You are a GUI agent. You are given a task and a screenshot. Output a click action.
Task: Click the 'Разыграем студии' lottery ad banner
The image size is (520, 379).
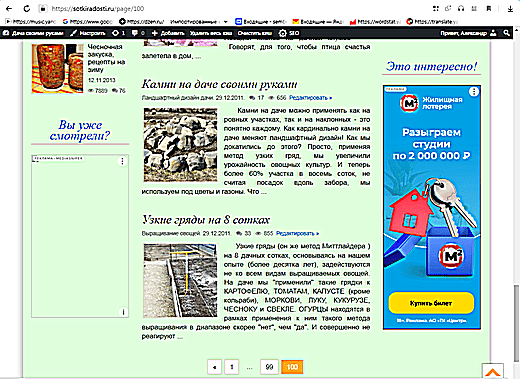coord(432,207)
